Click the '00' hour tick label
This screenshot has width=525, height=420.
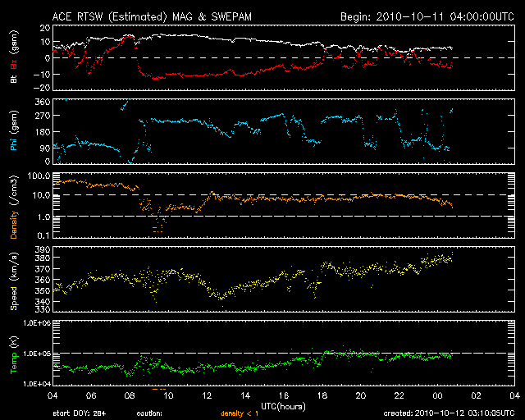point(437,395)
